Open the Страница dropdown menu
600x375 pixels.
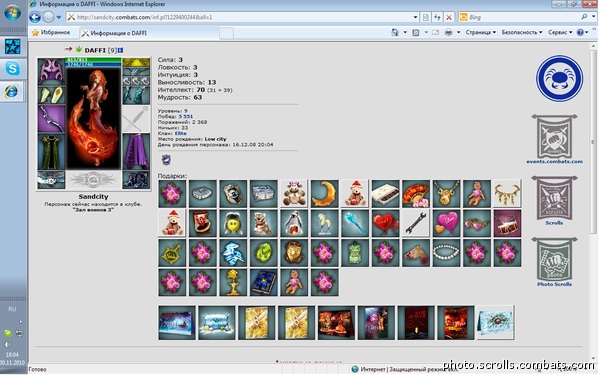(x=481, y=33)
